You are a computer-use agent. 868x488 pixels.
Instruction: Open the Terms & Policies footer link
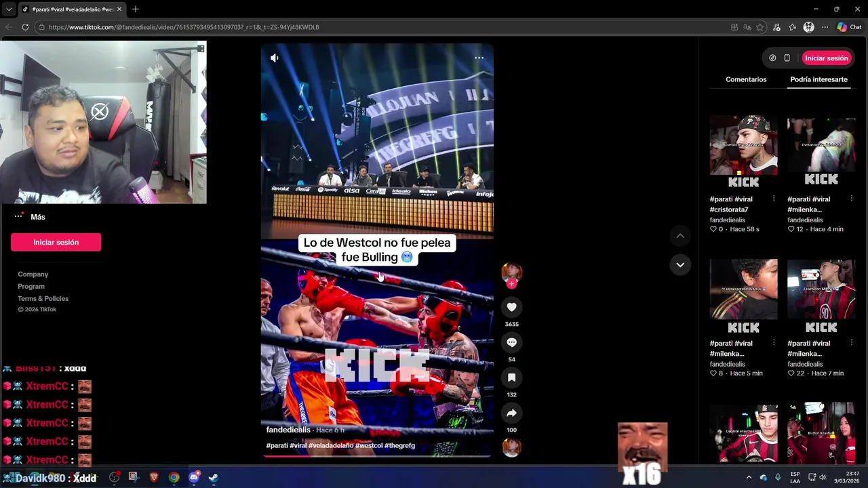43,298
